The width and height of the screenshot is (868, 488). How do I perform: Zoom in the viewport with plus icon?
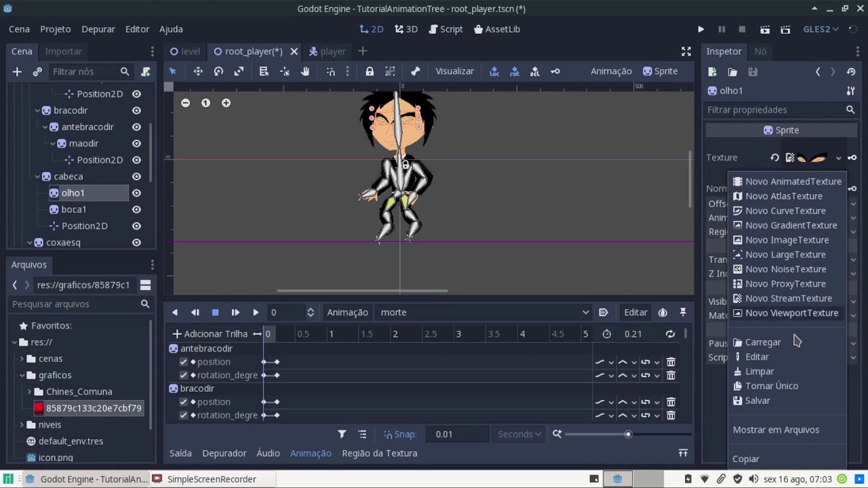[x=226, y=103]
